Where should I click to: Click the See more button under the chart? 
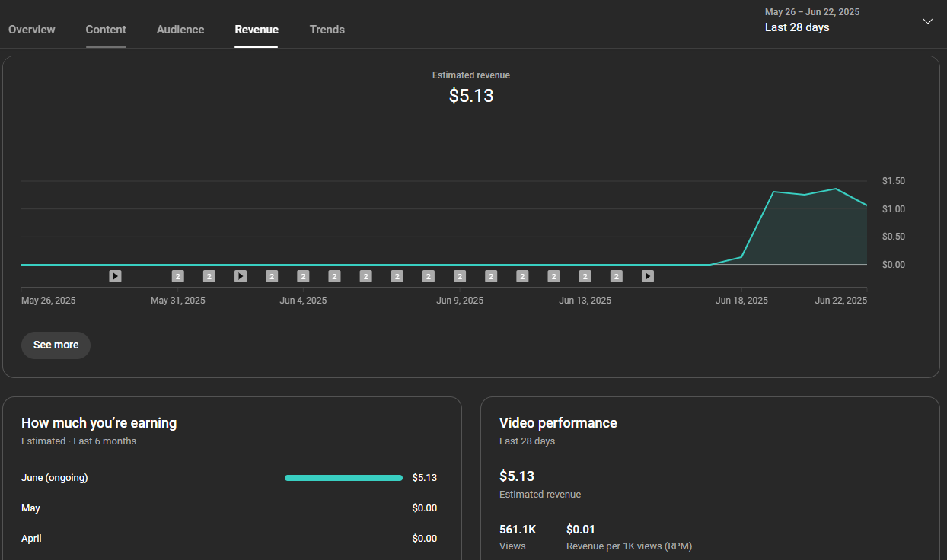56,345
